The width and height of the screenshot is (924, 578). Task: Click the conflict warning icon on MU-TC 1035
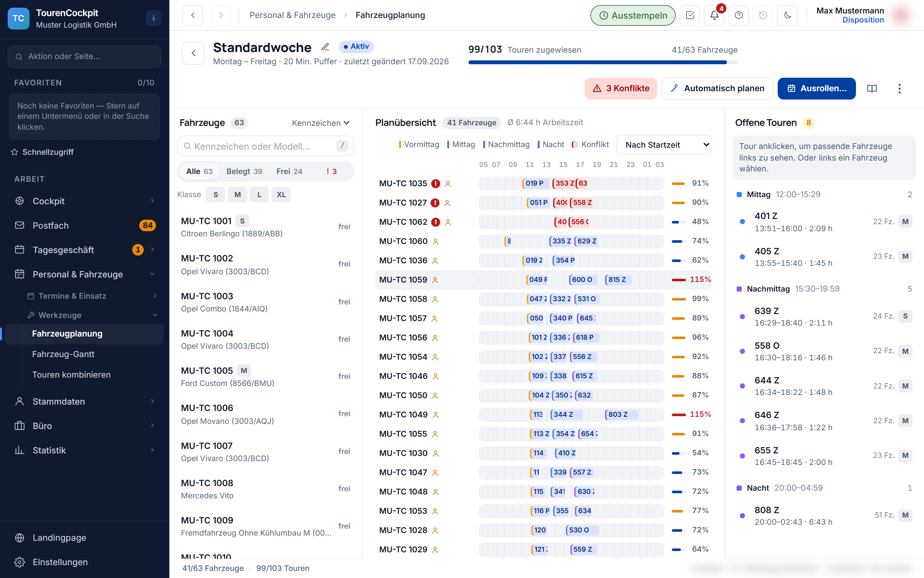point(436,183)
